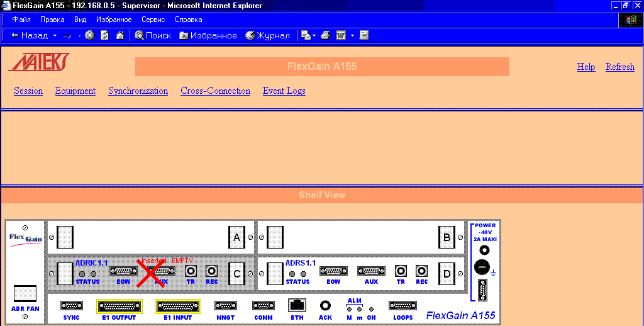Click the E1 INPUT connector
Image resolution: width=644 pixels, height=326 pixels.
[x=178, y=306]
